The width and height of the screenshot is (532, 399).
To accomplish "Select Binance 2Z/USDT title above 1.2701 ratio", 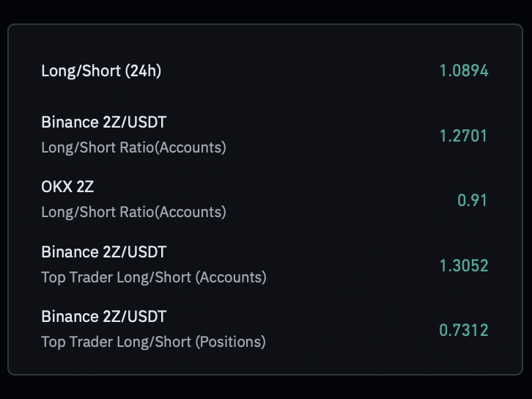I will [x=103, y=122].
